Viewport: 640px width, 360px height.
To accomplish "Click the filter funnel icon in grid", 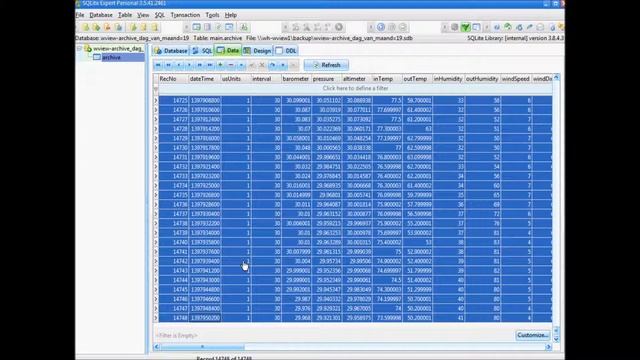I will [156, 89].
